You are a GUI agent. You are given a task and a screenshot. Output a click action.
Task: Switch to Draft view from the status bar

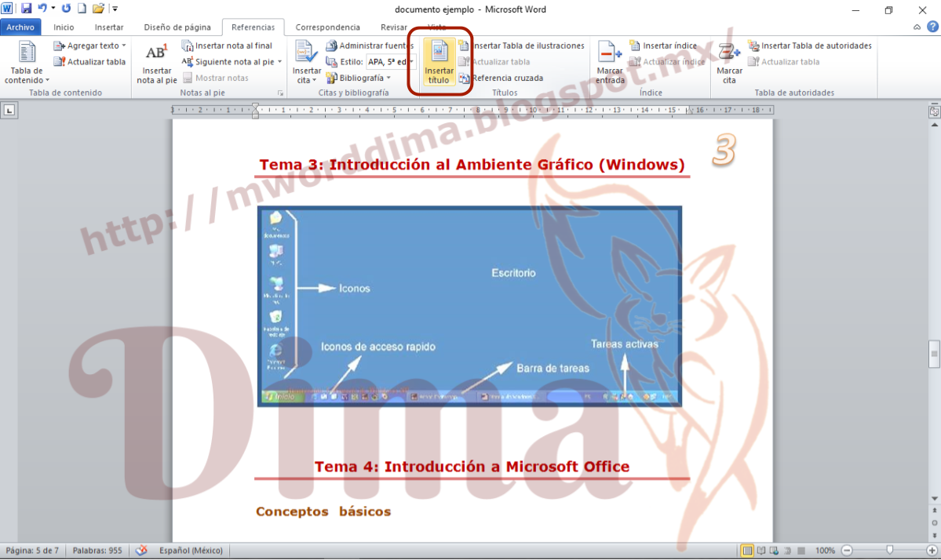click(801, 550)
